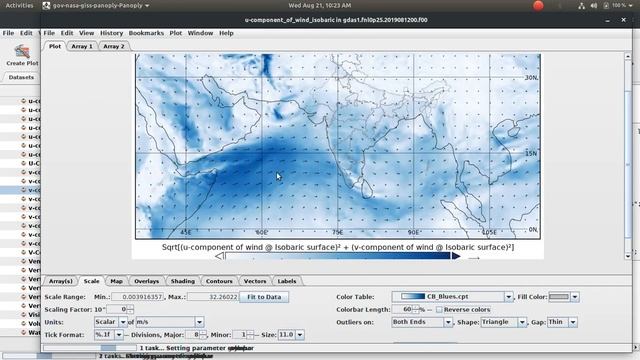The width and height of the screenshot is (640, 360).
Task: Click the colorbar left outlier triangle
Action: pos(219,256)
